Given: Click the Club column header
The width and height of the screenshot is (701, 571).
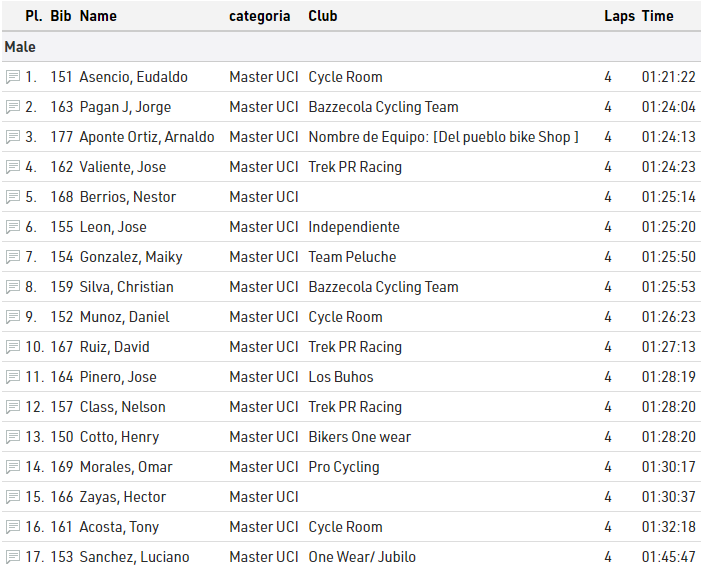Looking at the screenshot, I should (x=322, y=16).
